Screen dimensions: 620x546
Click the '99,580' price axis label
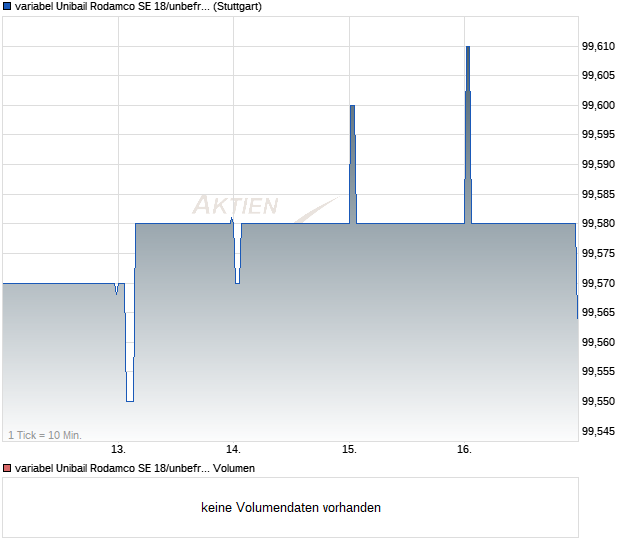pos(598,223)
